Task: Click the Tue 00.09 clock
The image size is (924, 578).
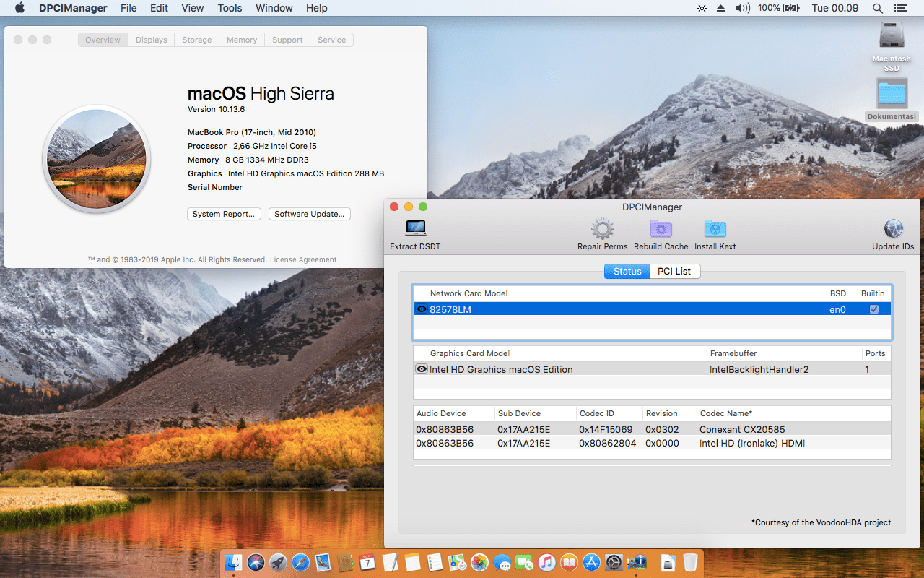Action: click(835, 8)
